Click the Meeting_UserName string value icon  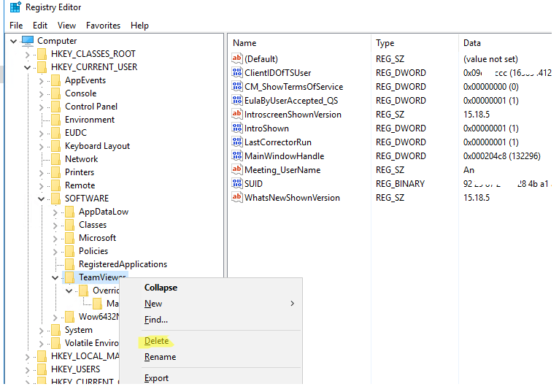[x=236, y=170]
